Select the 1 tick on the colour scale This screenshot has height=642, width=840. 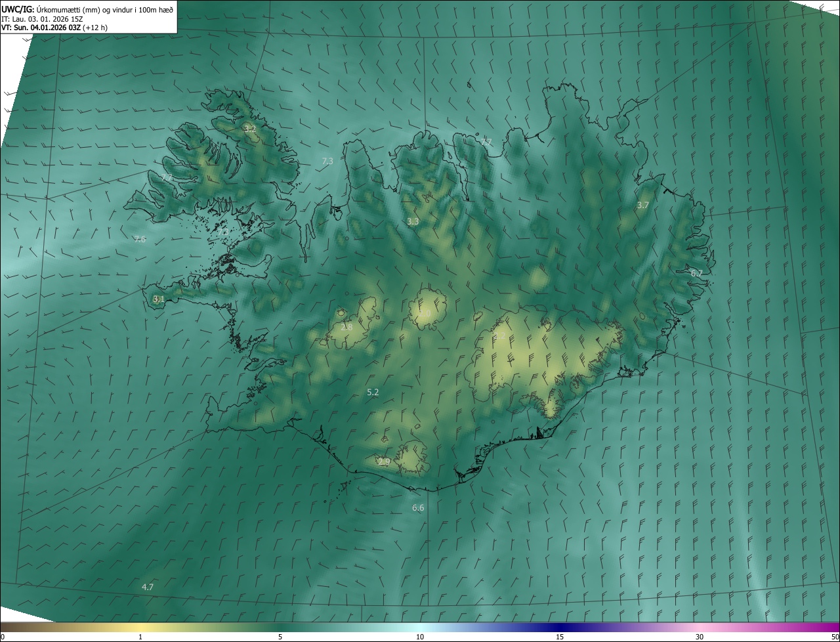click(140, 637)
